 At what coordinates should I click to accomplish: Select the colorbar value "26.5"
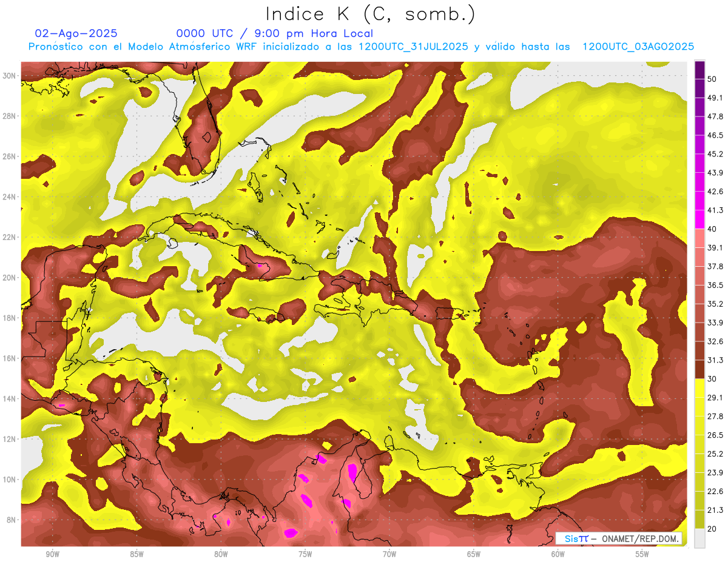[x=715, y=435]
